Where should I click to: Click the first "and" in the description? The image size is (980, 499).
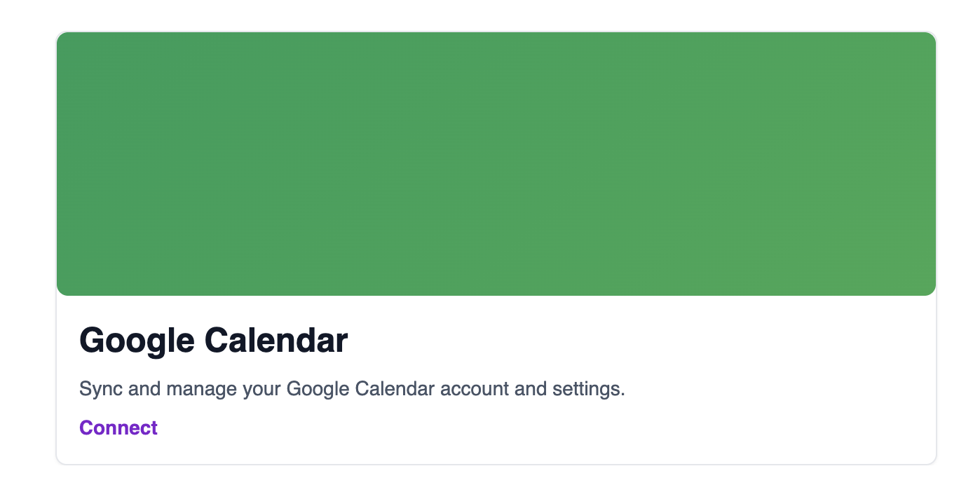click(x=145, y=388)
